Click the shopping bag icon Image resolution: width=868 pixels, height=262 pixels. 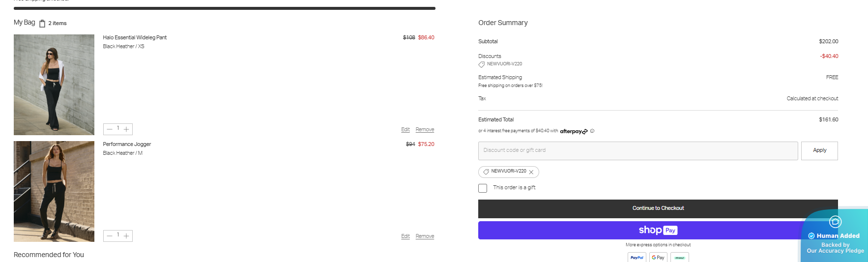[x=42, y=23]
